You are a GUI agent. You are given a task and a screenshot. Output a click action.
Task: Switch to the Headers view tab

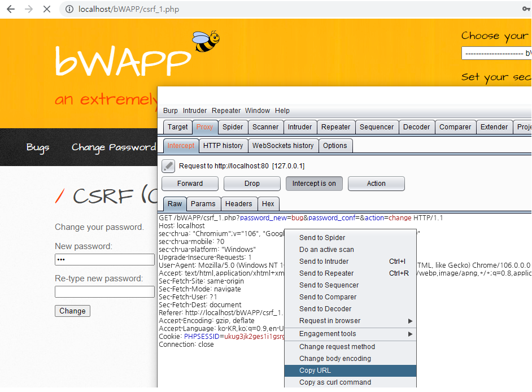point(239,204)
